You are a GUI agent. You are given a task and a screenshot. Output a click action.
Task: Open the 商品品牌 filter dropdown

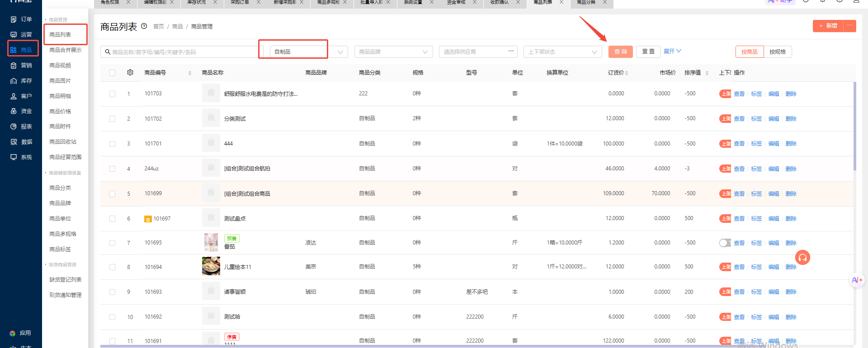(x=393, y=52)
